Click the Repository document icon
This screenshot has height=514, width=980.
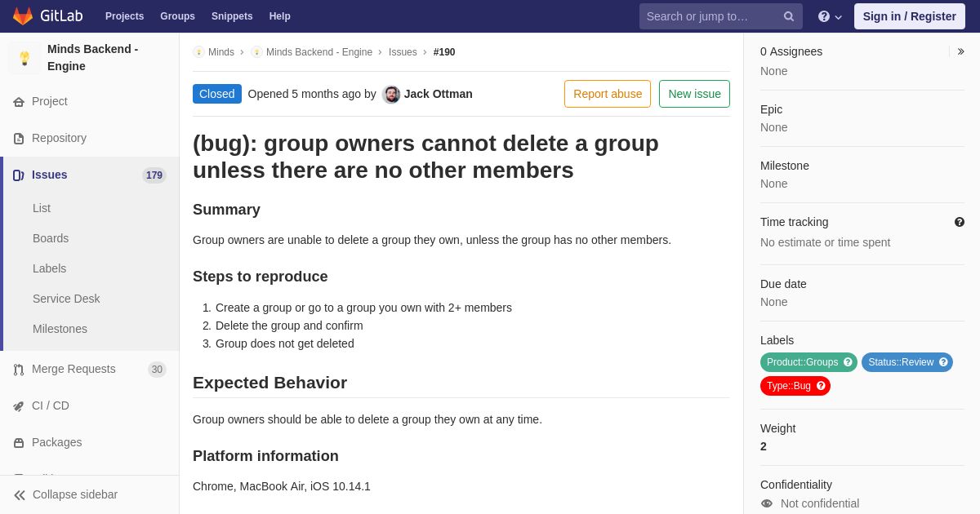[x=19, y=139]
